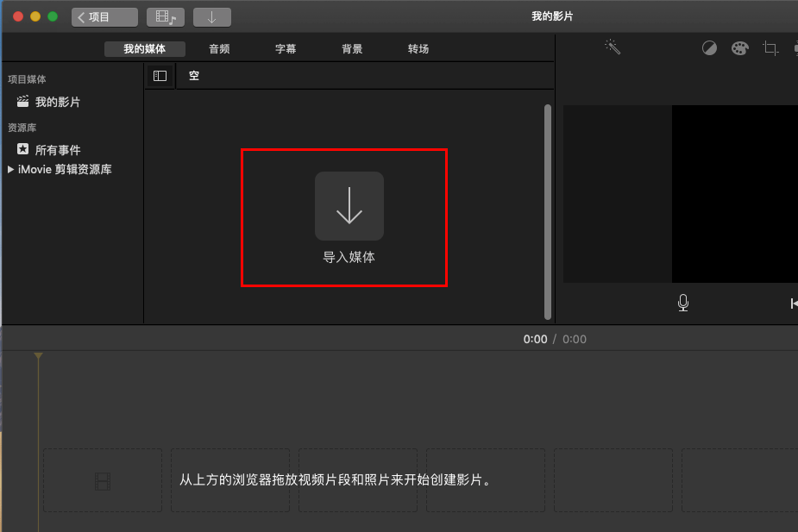
Task: Click the 导入媒体 text label
Action: (x=349, y=257)
